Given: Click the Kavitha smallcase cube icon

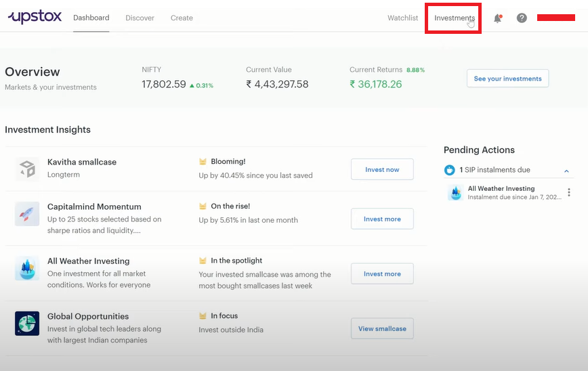Looking at the screenshot, I should click(x=27, y=169).
